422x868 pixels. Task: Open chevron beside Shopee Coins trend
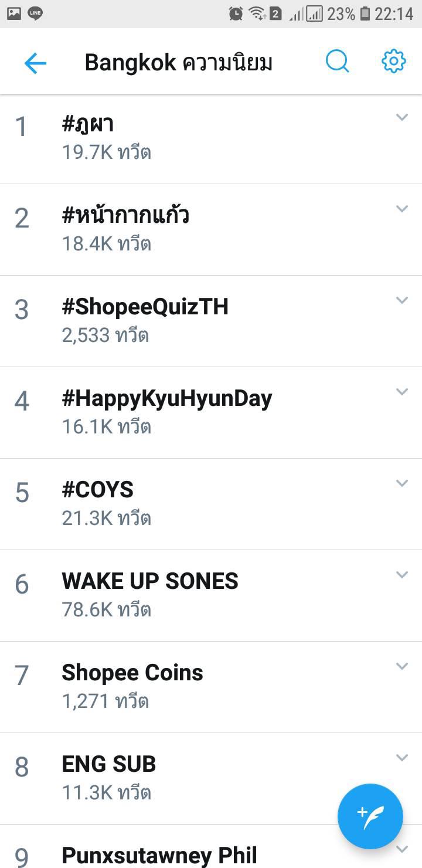tap(401, 666)
